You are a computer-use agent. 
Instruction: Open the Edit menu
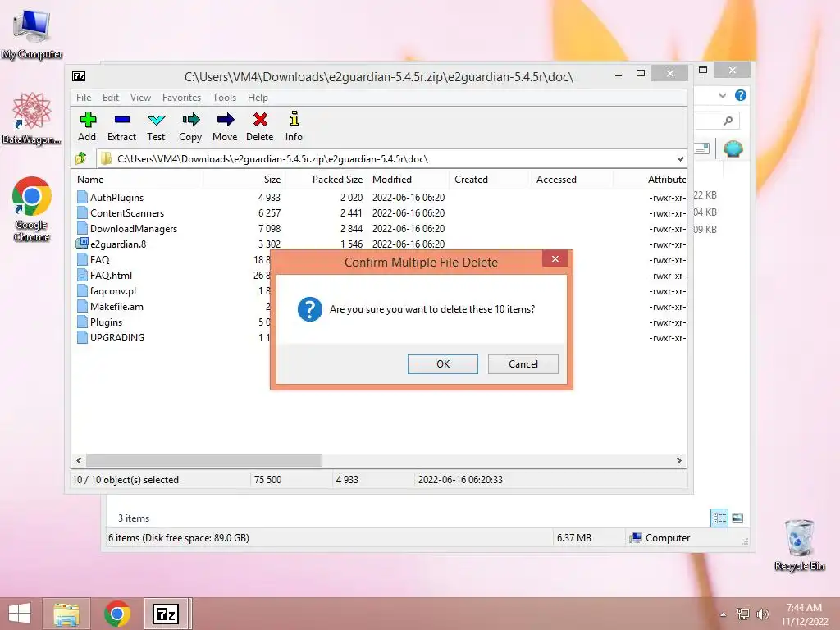click(111, 97)
